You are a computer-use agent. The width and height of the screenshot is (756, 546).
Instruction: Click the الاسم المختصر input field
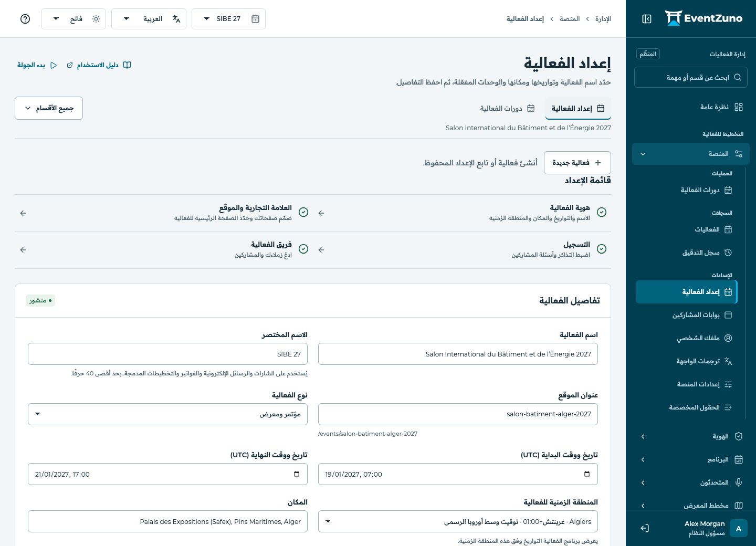[167, 354]
